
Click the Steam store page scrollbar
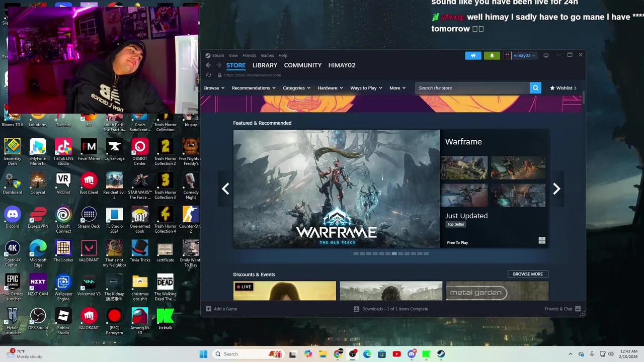point(584,98)
